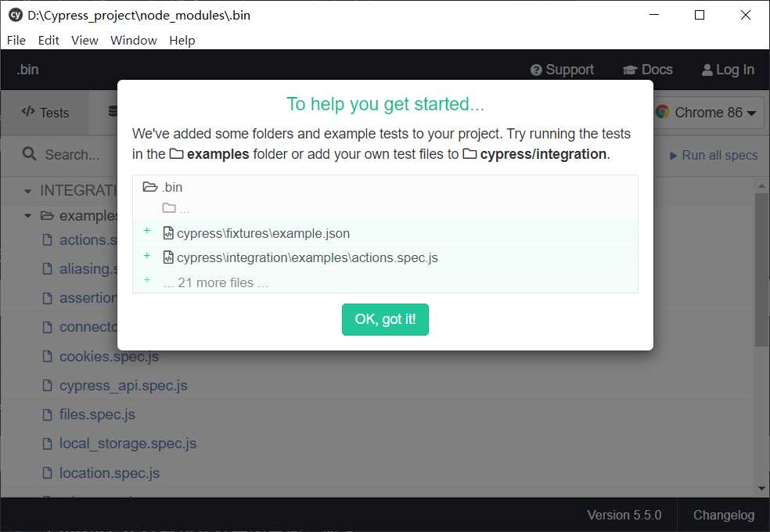
Task: Click the Cypress logo in title bar
Action: [x=15, y=15]
